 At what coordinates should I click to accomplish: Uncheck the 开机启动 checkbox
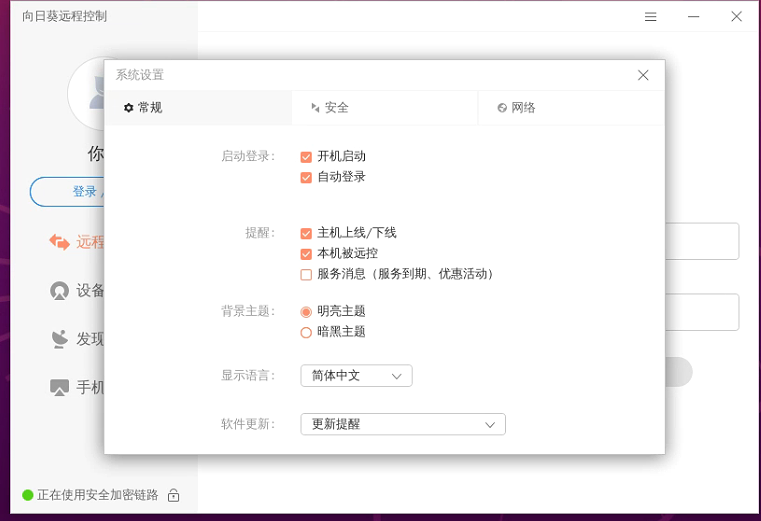(306, 157)
